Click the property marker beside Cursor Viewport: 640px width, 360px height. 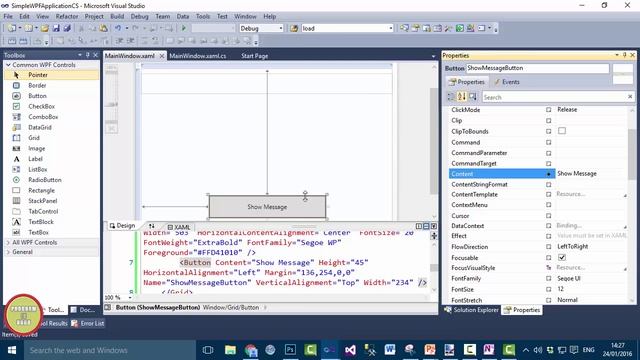point(549,216)
